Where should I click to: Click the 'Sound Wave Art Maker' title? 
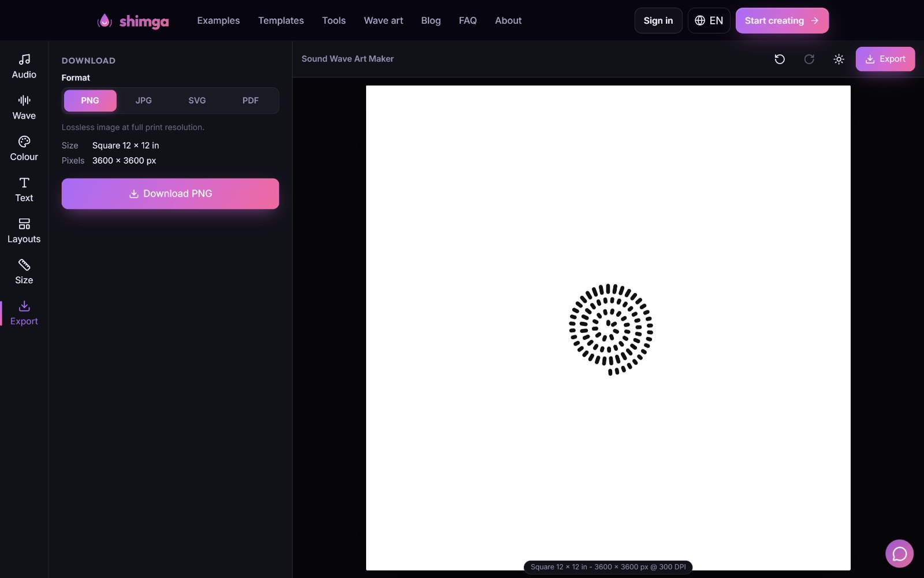click(348, 59)
